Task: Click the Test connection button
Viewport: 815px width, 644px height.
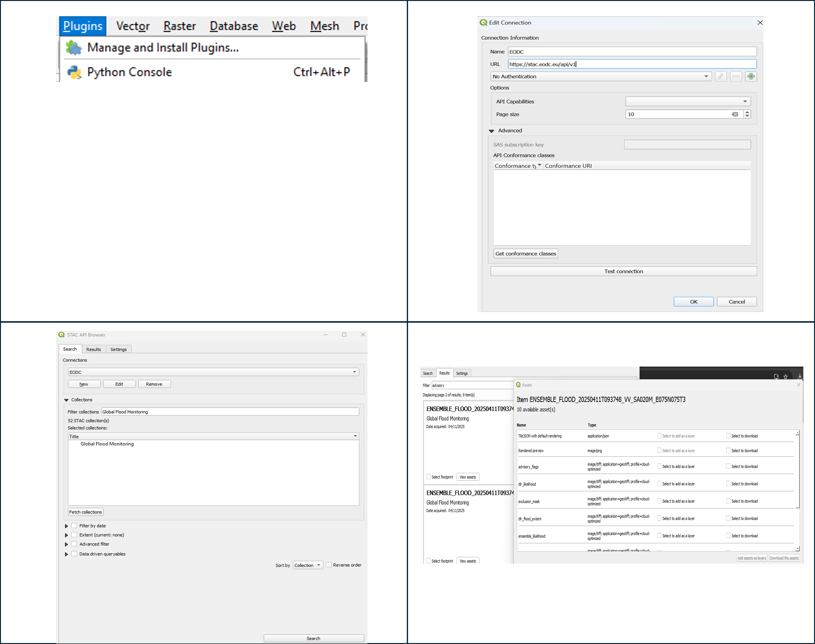Action: (x=623, y=271)
